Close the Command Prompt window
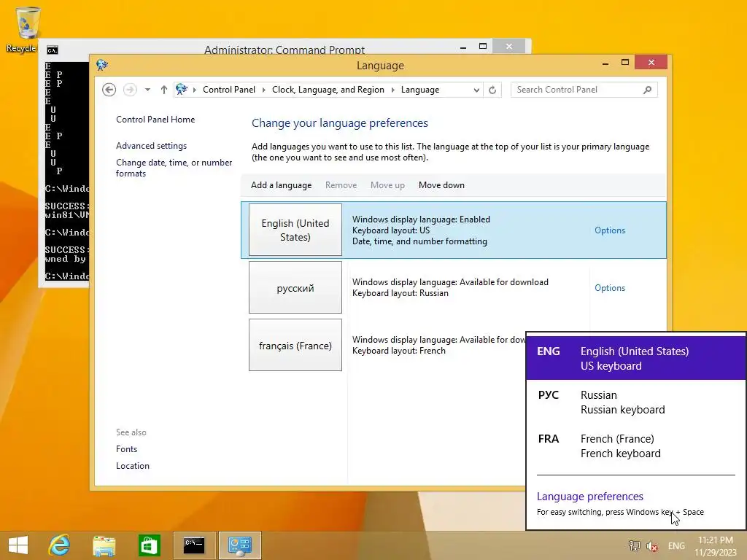This screenshot has height=560, width=747. pos(508,46)
